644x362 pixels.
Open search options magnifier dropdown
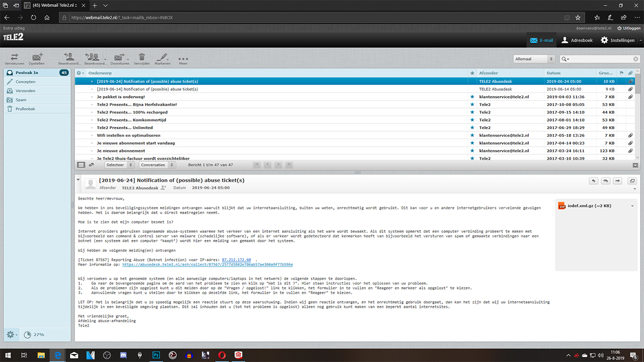coord(565,59)
